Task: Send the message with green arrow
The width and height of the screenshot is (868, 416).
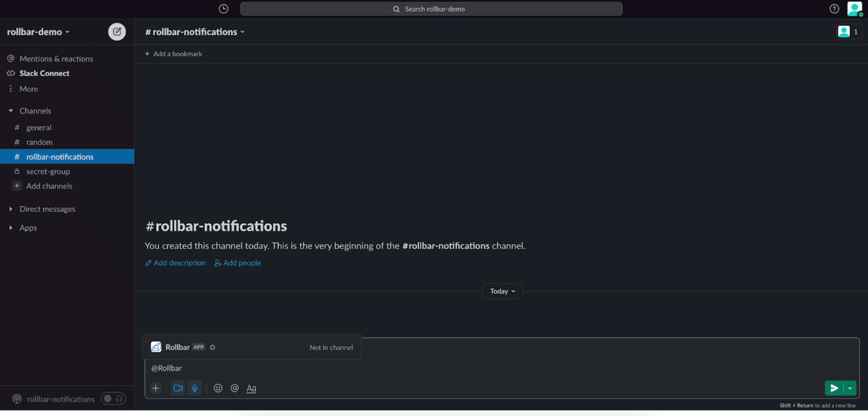Action: coord(834,388)
